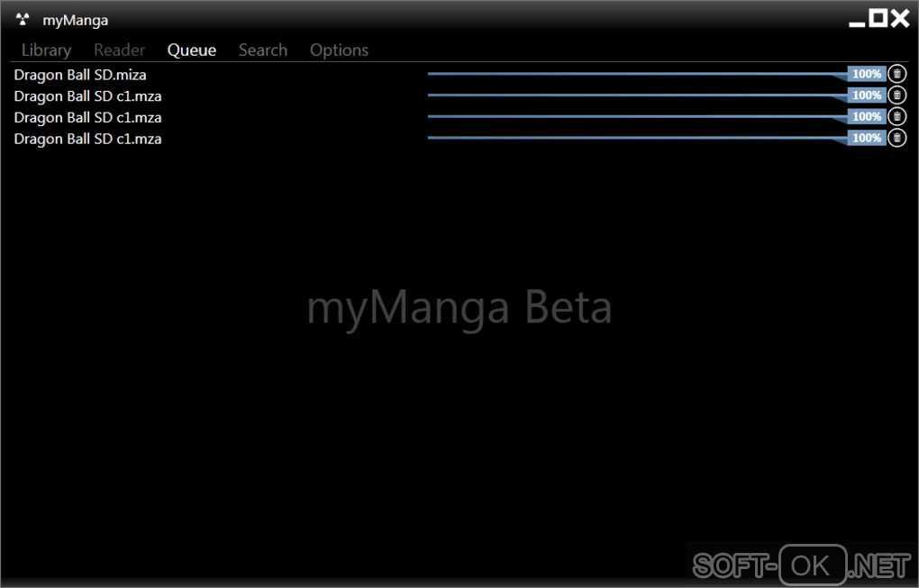Open the Library tab
Viewport: 919px width, 588px height.
tap(46, 50)
